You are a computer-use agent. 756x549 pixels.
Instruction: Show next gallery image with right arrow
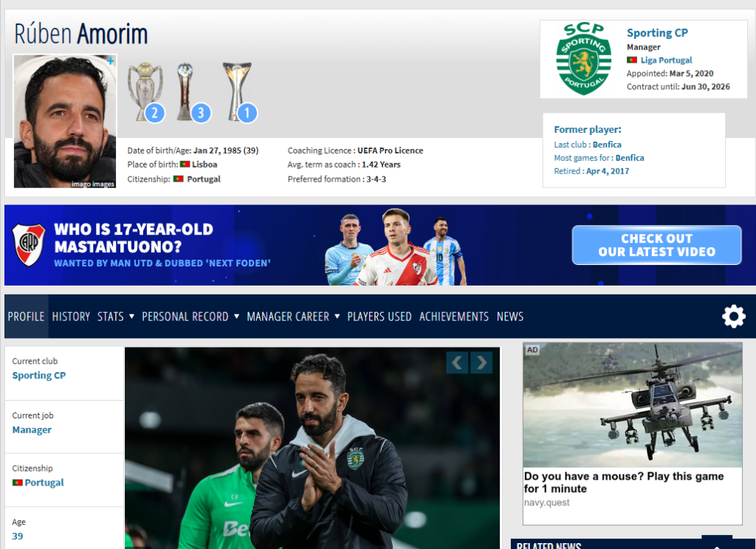tap(481, 362)
